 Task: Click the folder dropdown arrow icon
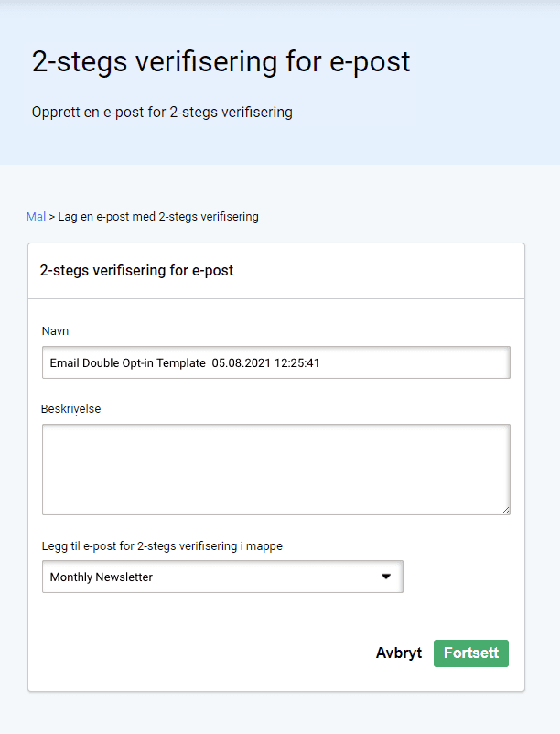click(386, 577)
